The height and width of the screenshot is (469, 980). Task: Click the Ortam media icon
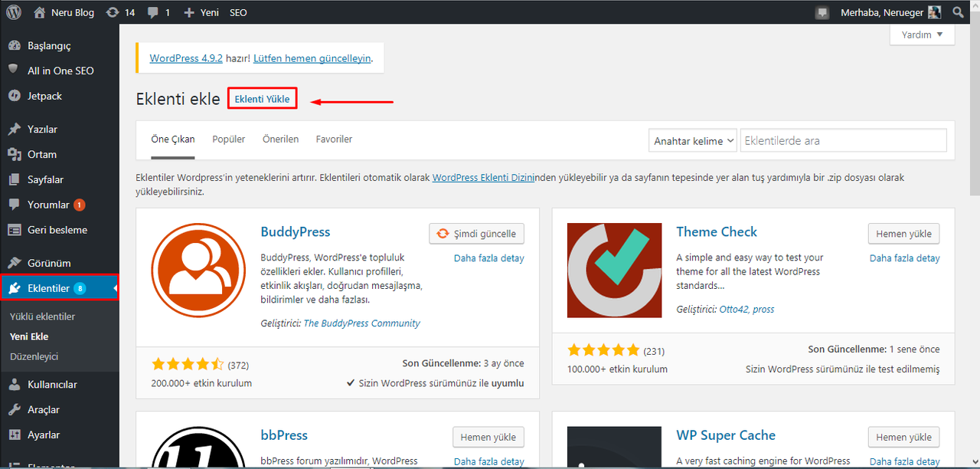coord(14,154)
